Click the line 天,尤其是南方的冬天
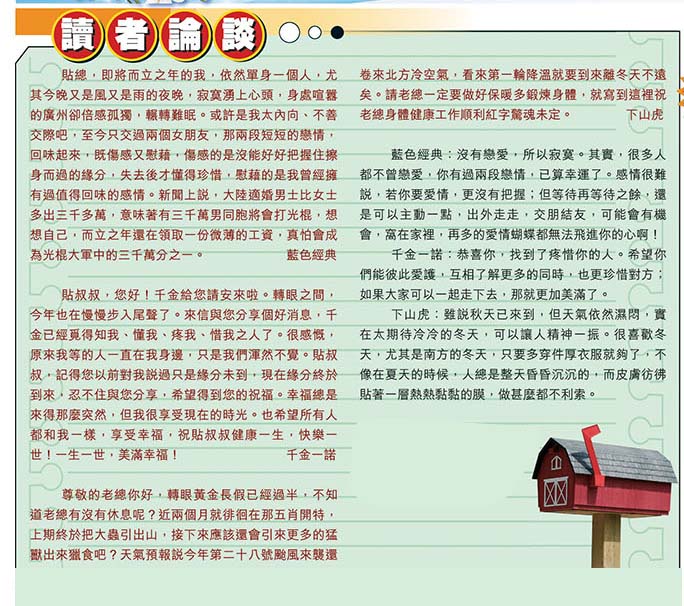Viewport: 684px width, 606px height. tap(513, 354)
